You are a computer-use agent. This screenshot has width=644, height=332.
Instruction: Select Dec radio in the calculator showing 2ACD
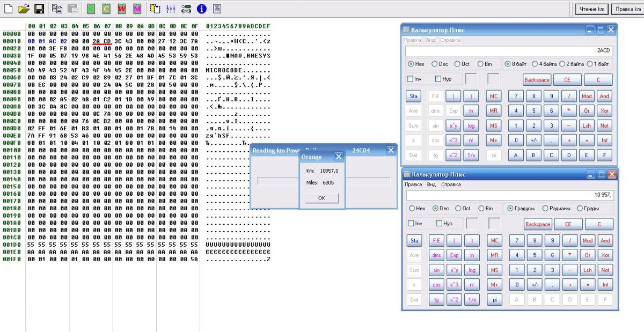pos(435,64)
